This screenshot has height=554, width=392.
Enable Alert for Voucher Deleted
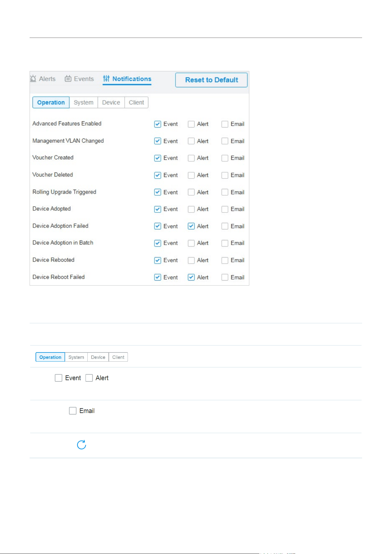191,175
